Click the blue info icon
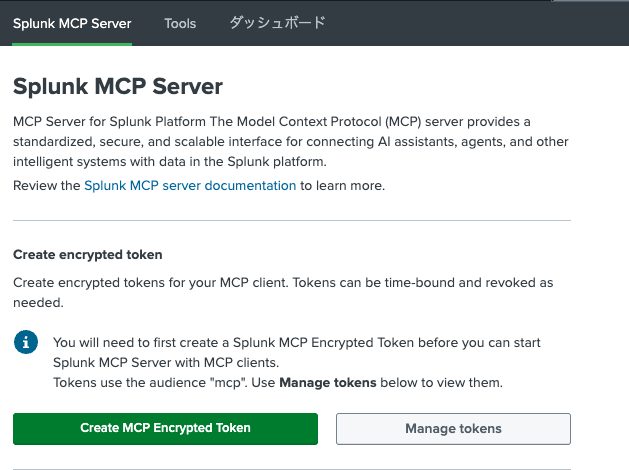 pos(26,342)
